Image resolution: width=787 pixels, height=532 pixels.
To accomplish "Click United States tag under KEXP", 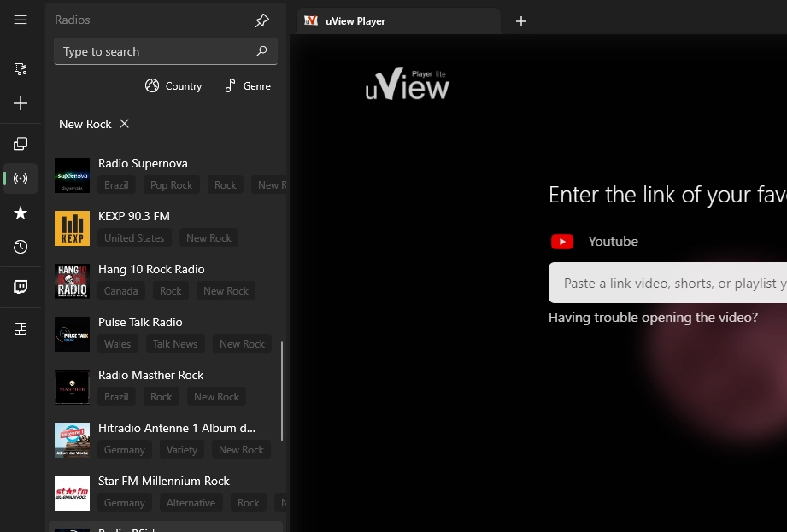I will click(x=134, y=238).
